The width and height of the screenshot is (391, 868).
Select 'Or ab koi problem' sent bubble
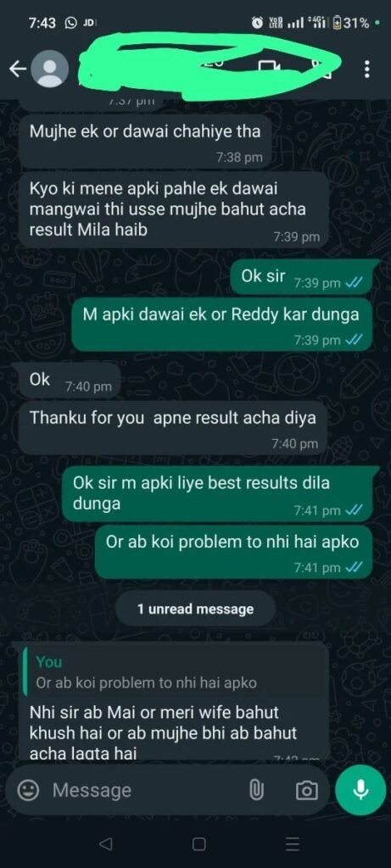233,552
